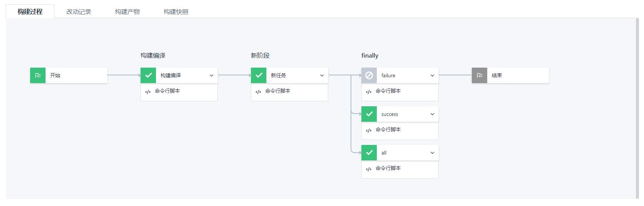Click the grey skipped icon on failure task

369,75
